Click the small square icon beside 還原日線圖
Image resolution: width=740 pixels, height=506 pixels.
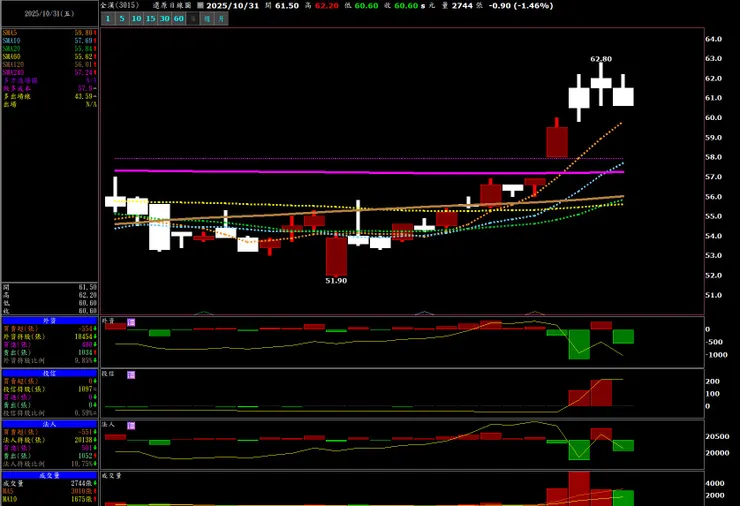[200, 6]
